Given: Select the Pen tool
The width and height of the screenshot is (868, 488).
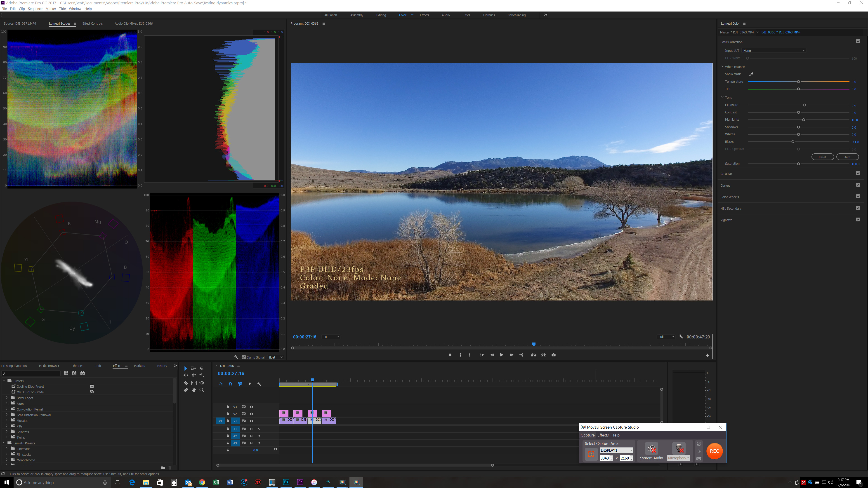Looking at the screenshot, I should 186,390.
